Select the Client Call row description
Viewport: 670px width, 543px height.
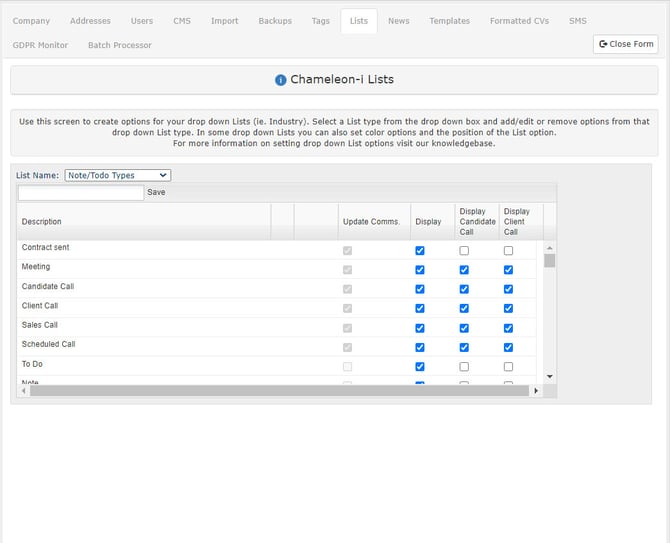tap(40, 305)
